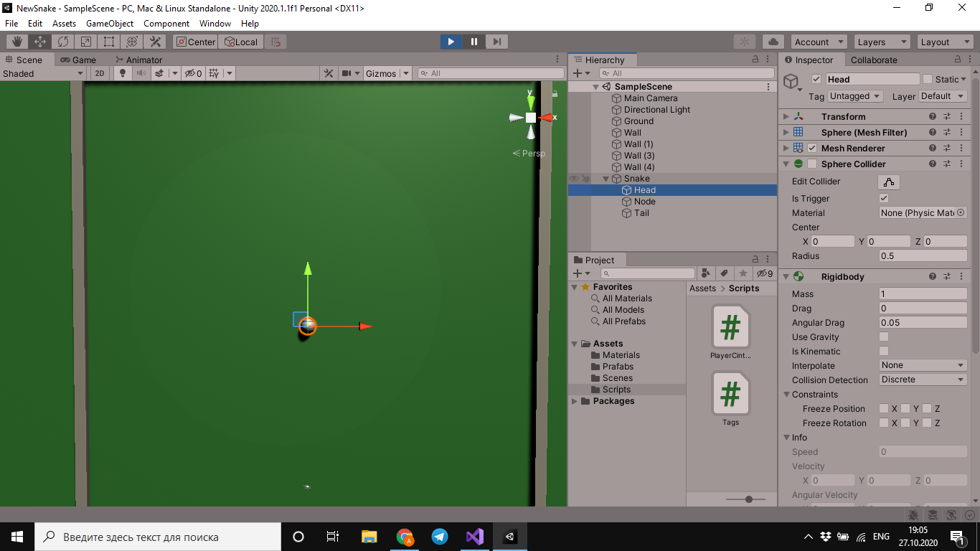Open the Gizmos dropdown
This screenshot has height=551, width=980.
pyautogui.click(x=387, y=73)
